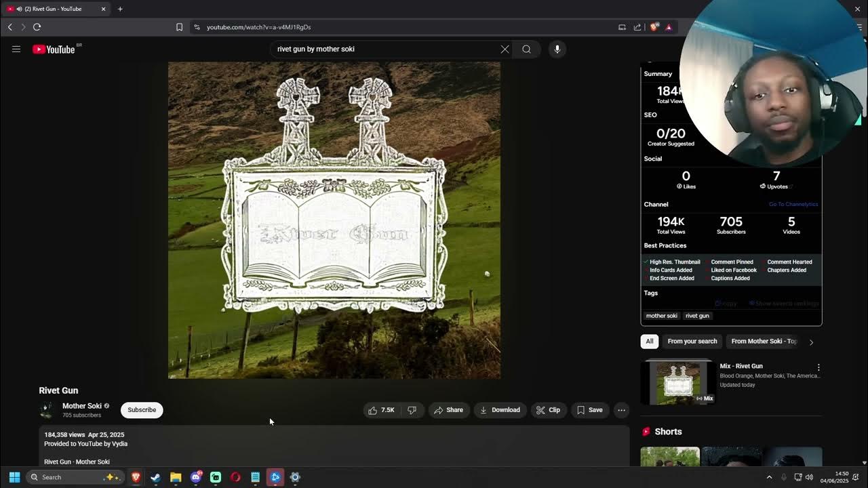The height and width of the screenshot is (488, 868).
Task: Open Brave browser in the taskbar
Action: (136, 477)
